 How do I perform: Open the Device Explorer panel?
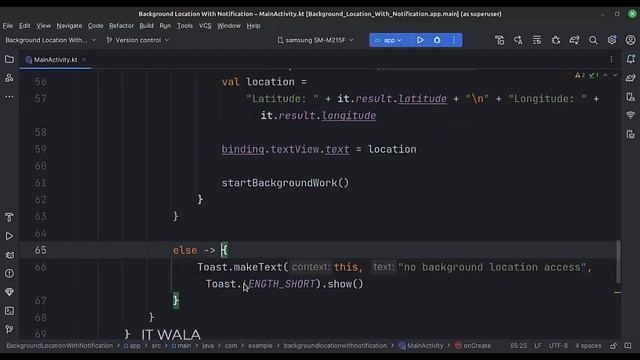click(x=631, y=134)
